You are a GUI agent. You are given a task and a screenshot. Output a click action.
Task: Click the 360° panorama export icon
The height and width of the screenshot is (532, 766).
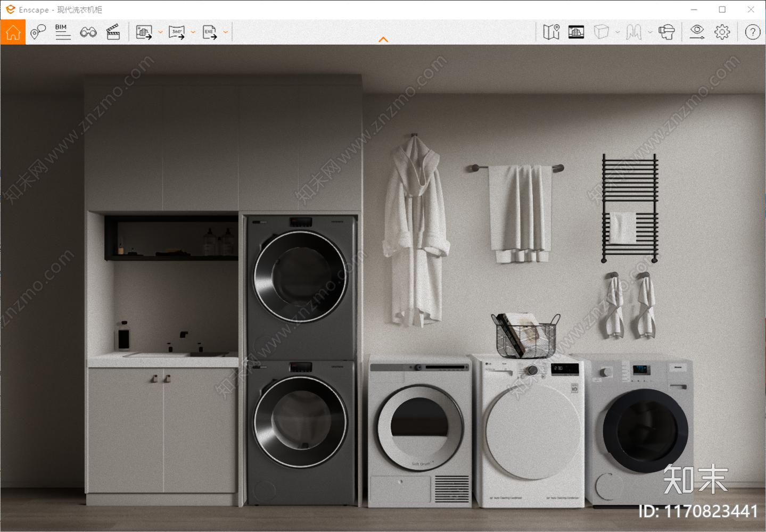pyautogui.click(x=177, y=32)
